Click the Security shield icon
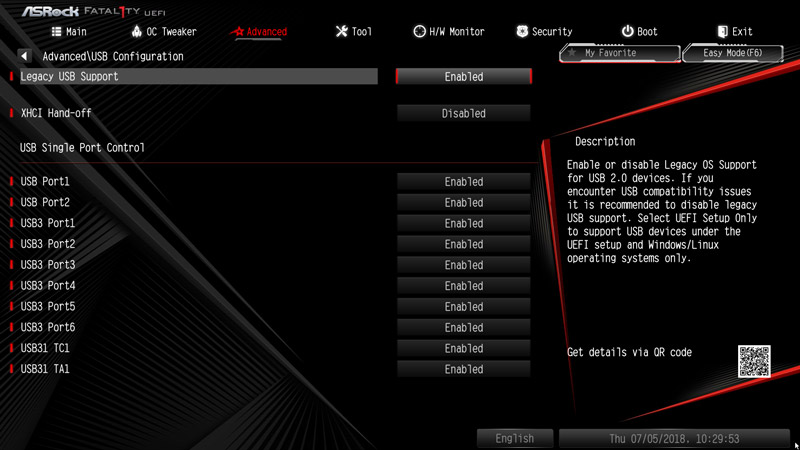This screenshot has height=450, width=800. [522, 32]
